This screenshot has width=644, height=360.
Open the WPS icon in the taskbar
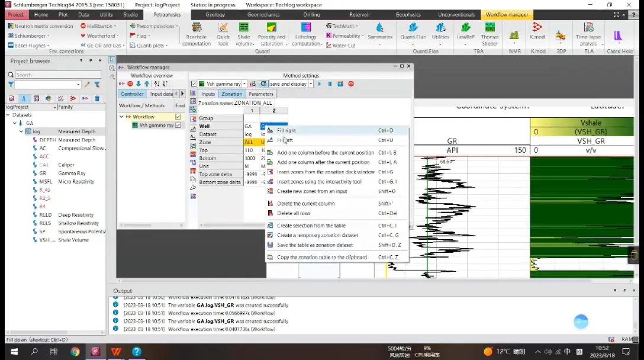pyautogui.click(x=116, y=352)
